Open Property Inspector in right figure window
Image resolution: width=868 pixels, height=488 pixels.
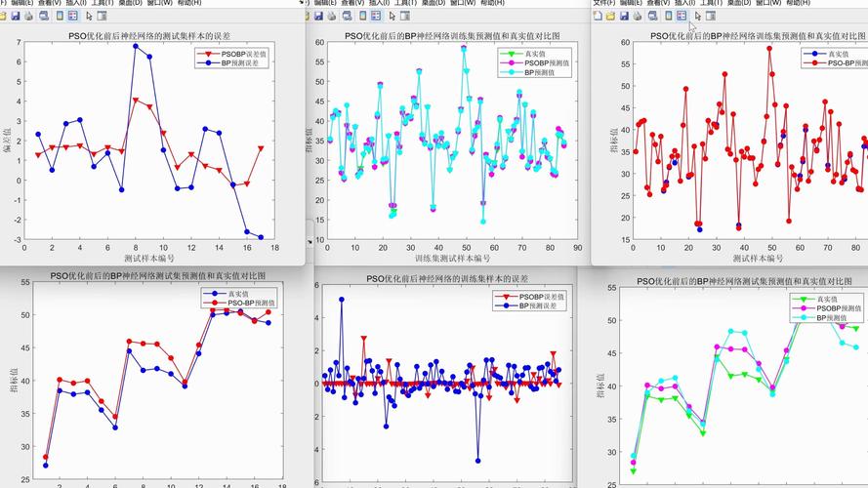(x=711, y=16)
